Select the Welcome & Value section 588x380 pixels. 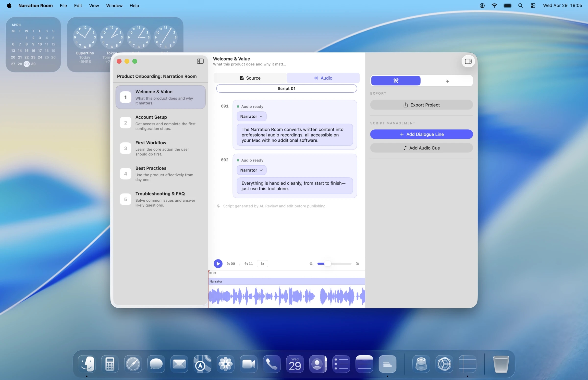[x=160, y=97]
